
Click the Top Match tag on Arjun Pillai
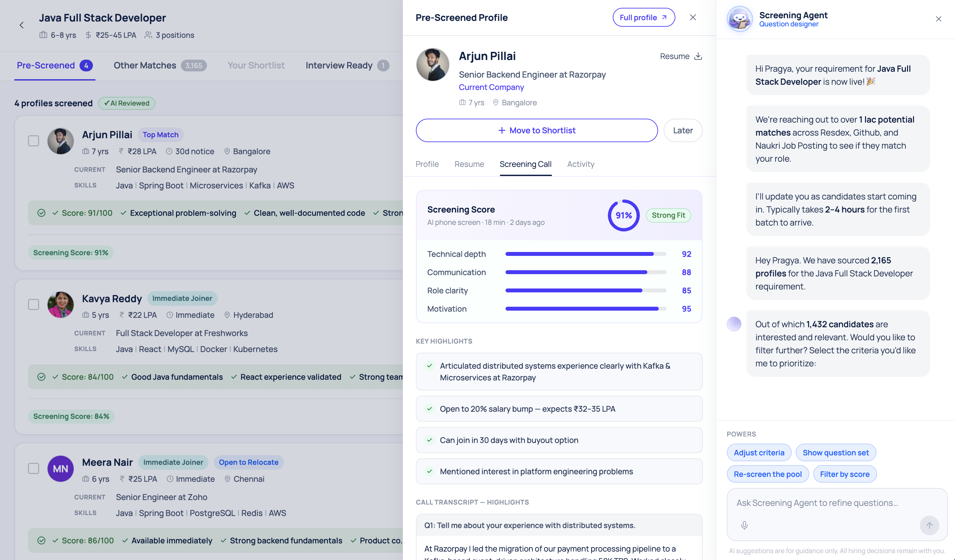coord(160,135)
